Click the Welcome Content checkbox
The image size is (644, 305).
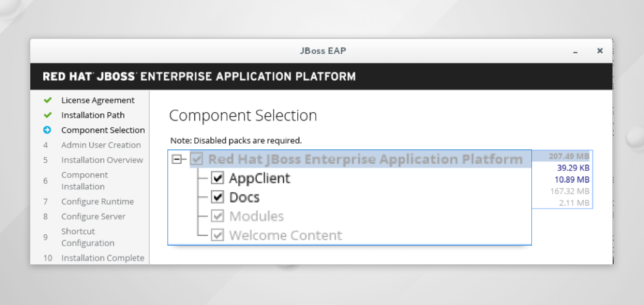217,235
